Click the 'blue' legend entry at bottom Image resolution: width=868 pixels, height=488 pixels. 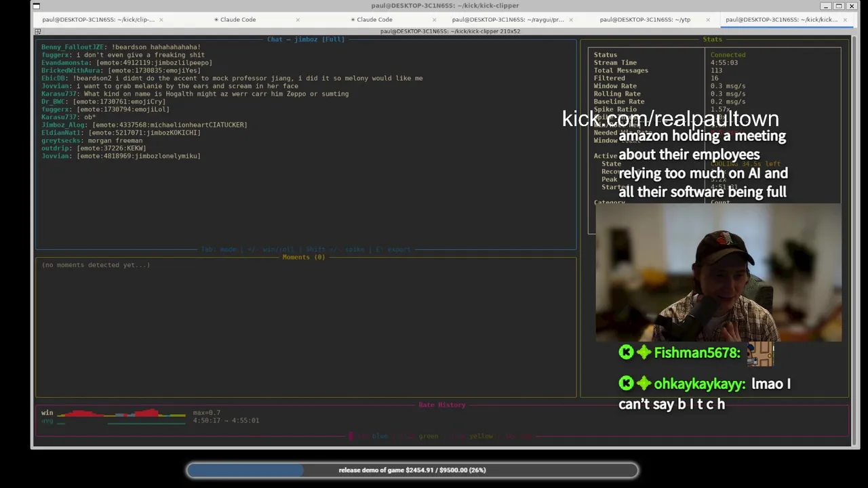(380, 436)
